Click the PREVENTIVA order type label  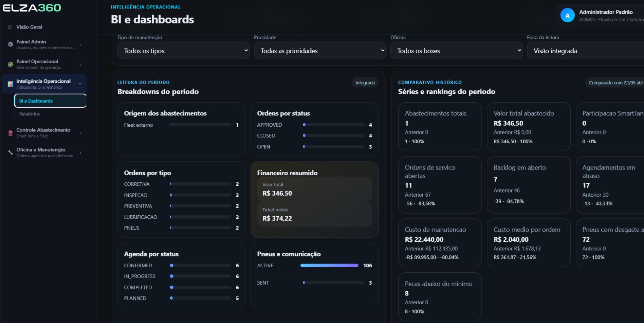[x=138, y=206]
